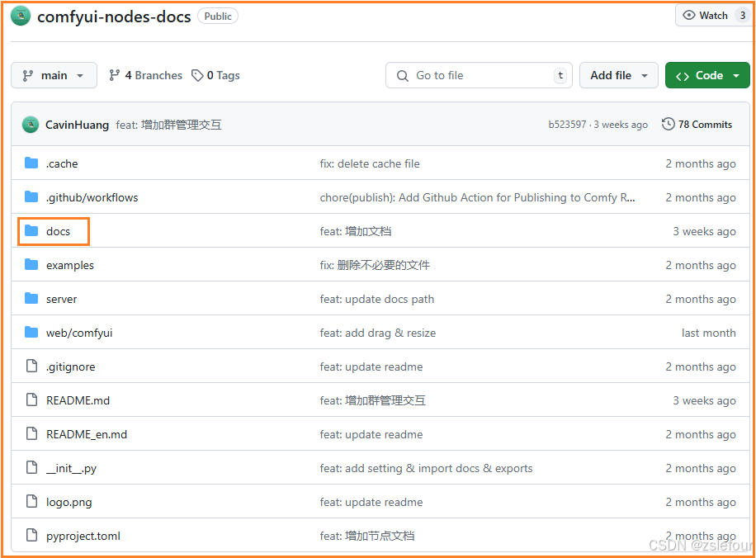Open commit 'feat: add setting & import docs & exports'
The image size is (756, 558).
(426, 468)
